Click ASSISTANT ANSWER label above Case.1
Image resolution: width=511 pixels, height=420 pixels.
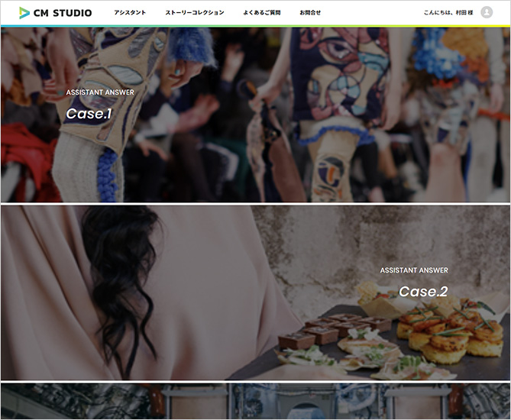tap(100, 92)
